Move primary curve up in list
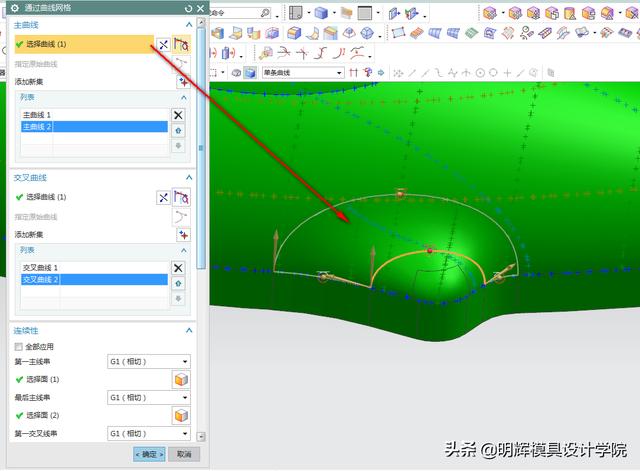 tap(178, 131)
